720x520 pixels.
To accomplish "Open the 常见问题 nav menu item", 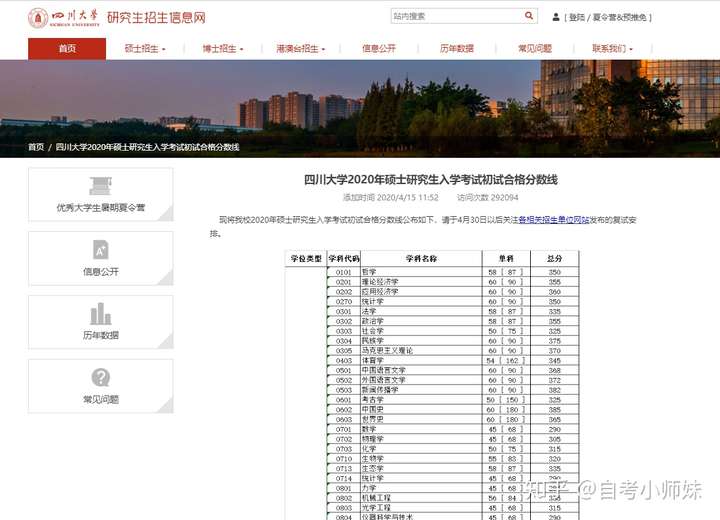I will (x=535, y=49).
